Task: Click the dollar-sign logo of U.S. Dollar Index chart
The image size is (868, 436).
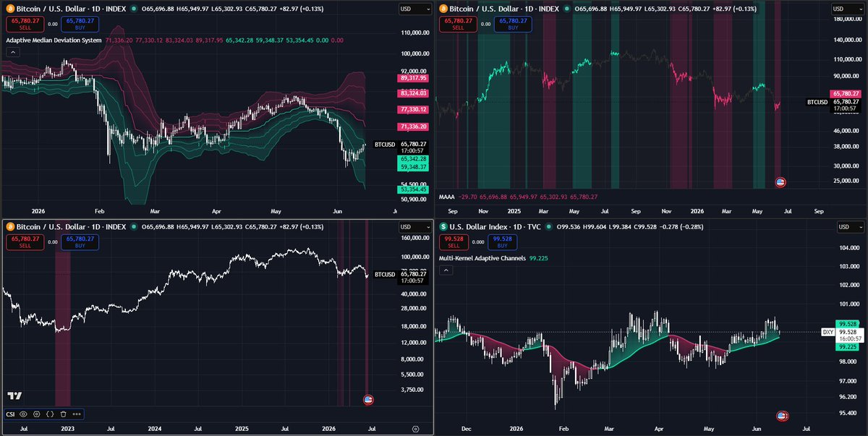Action: tap(445, 227)
